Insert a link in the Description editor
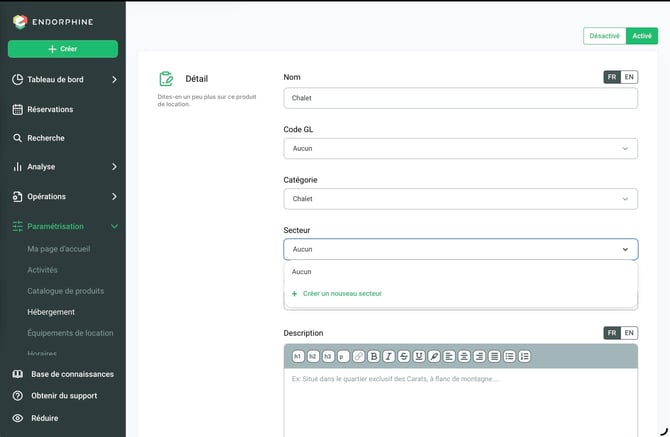This screenshot has width=670, height=437. coord(359,356)
